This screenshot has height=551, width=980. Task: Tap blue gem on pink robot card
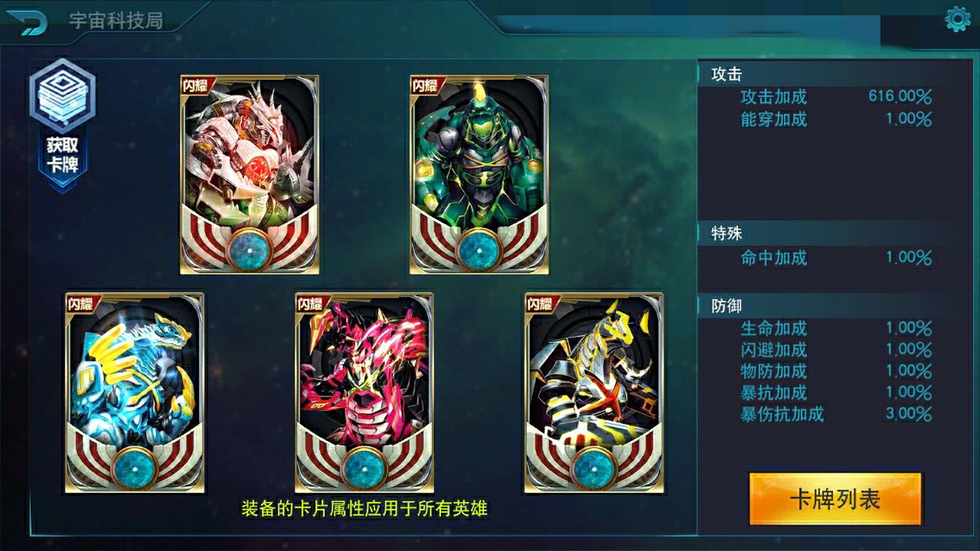(x=364, y=468)
